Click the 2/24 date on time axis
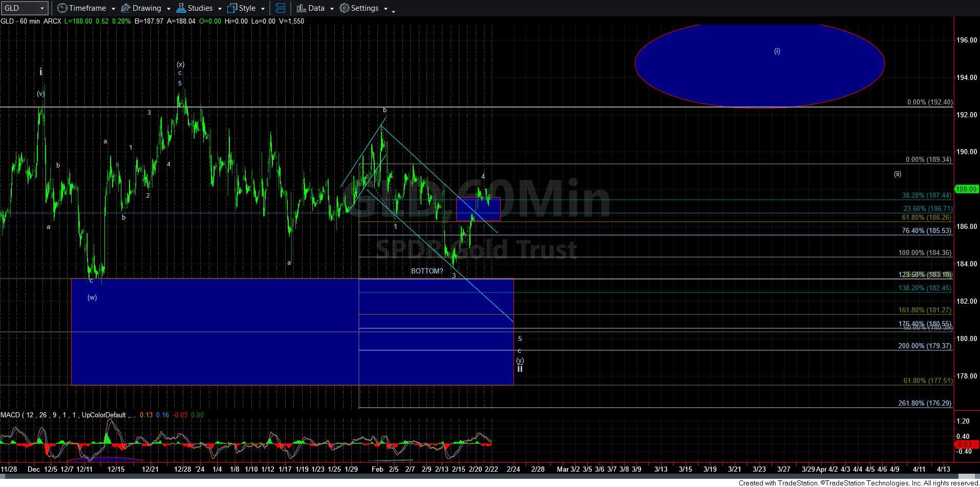This screenshot has height=487, width=980. pos(513,469)
